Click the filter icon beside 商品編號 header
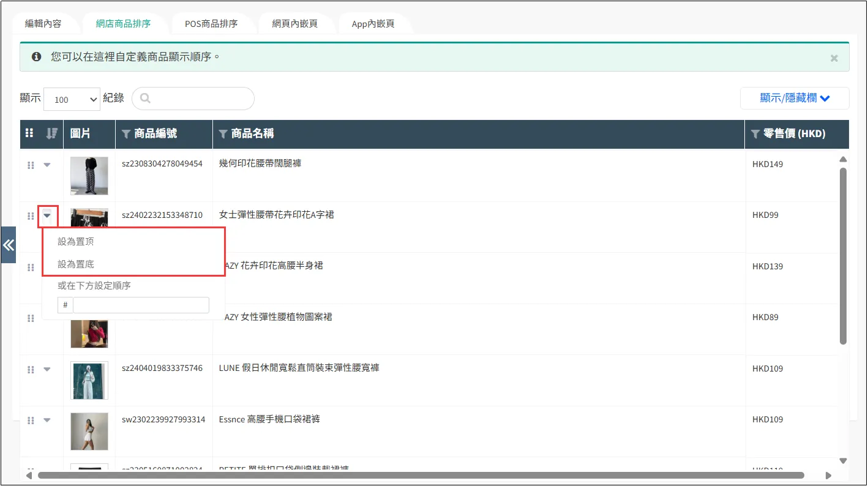This screenshot has width=868, height=486. pyautogui.click(x=126, y=134)
